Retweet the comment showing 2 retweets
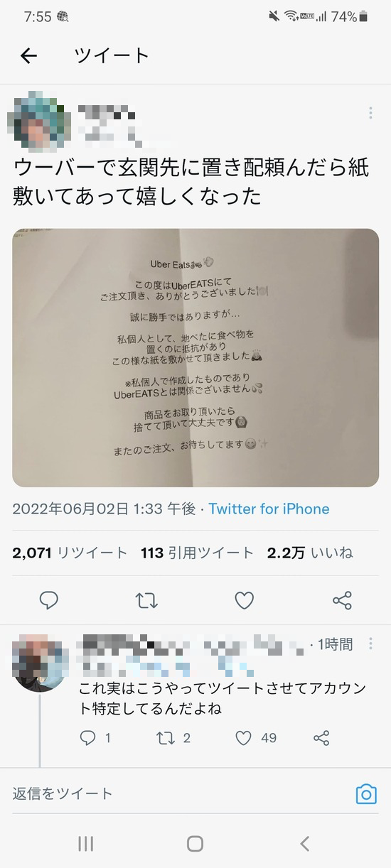 click(x=173, y=738)
